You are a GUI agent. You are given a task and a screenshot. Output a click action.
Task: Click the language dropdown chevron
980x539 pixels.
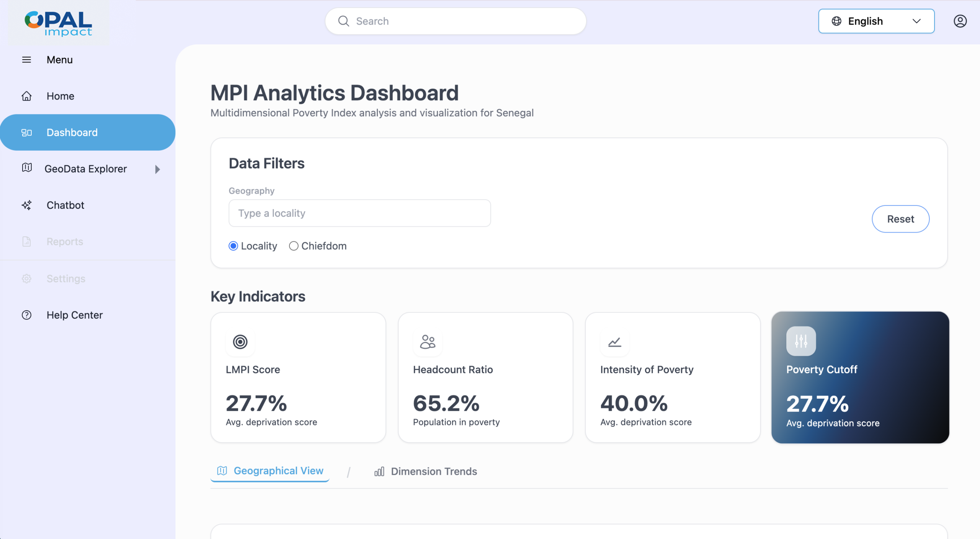click(x=916, y=21)
